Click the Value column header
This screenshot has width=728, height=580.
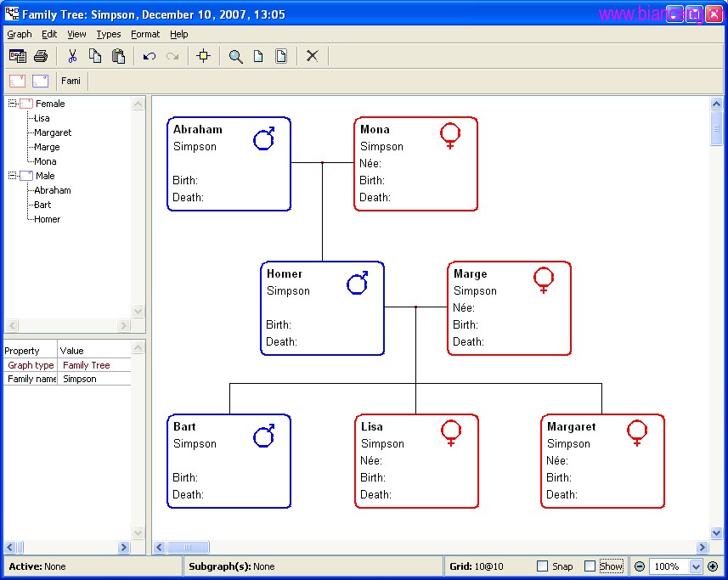point(94,351)
